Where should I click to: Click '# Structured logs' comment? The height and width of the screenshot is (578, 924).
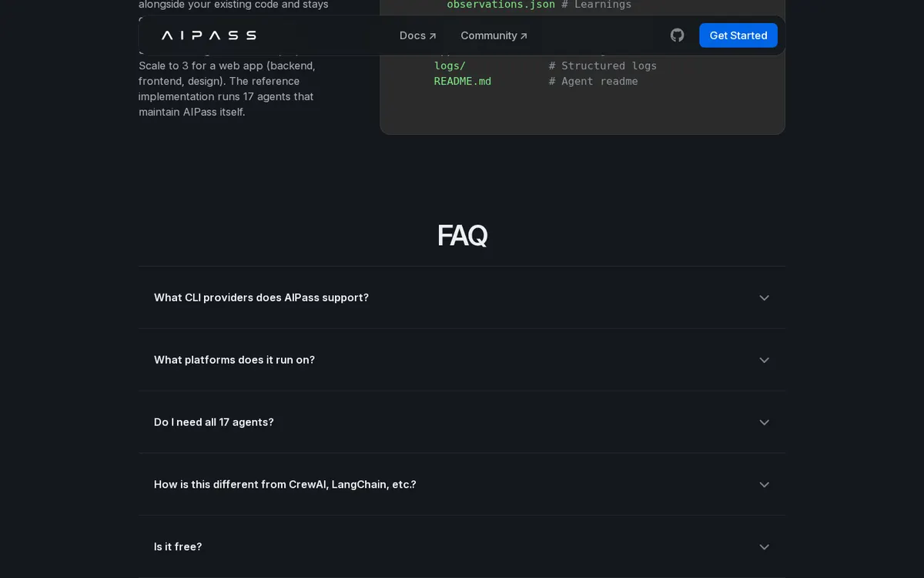pos(603,66)
